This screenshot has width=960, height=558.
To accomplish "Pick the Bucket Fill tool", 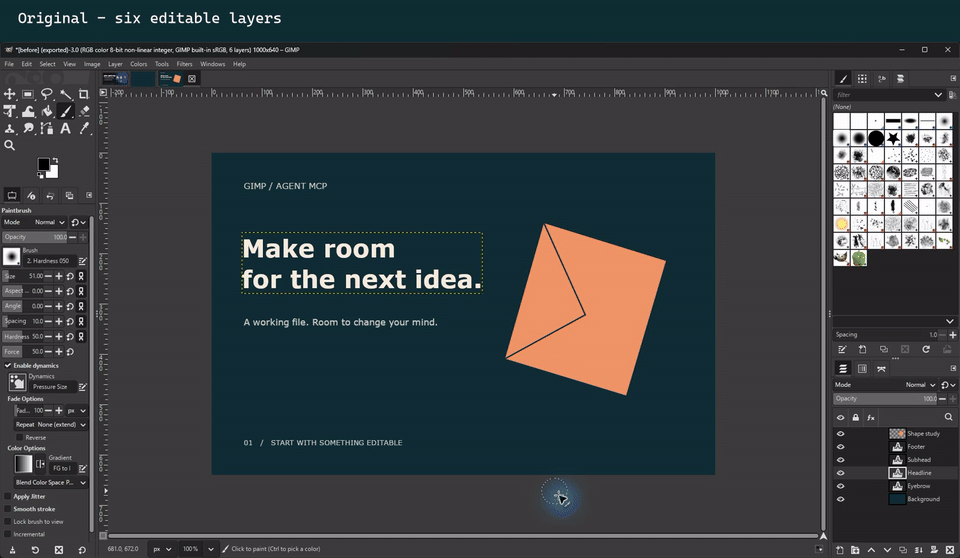I will click(x=47, y=111).
